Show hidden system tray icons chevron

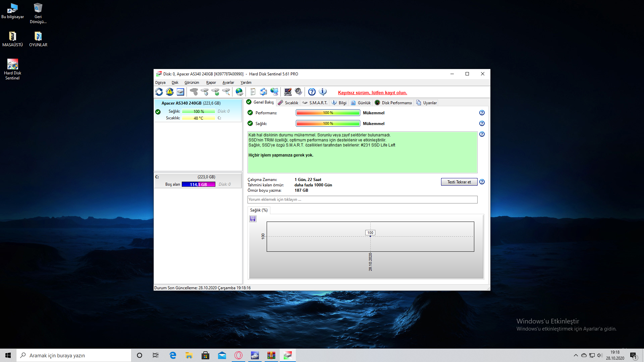576,355
